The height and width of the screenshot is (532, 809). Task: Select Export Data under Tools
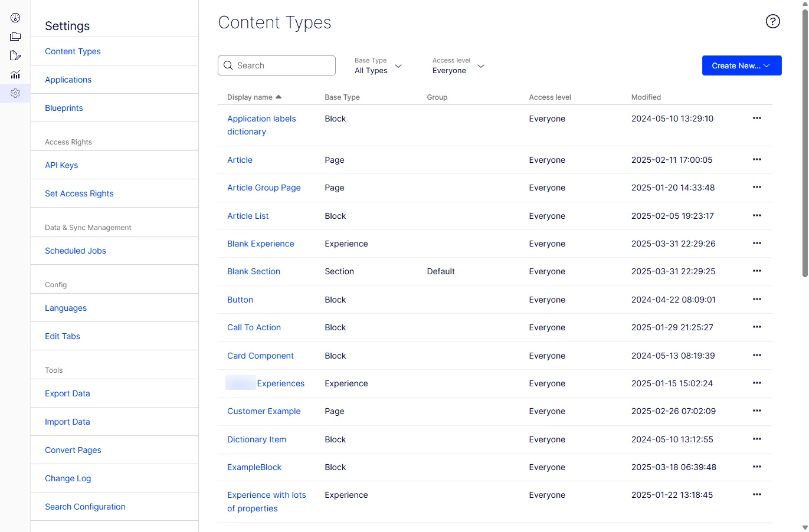67,393
